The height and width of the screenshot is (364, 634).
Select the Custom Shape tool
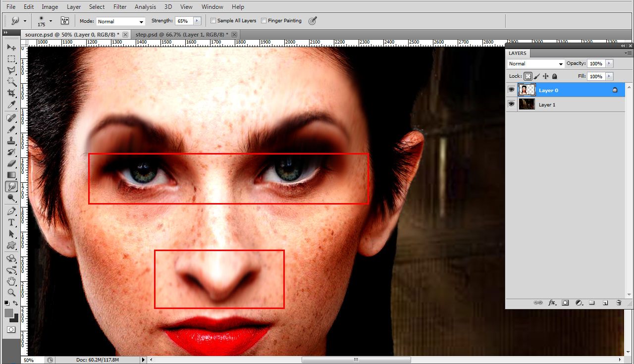point(11,245)
